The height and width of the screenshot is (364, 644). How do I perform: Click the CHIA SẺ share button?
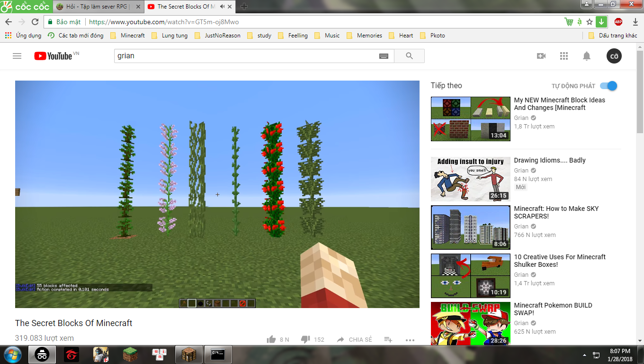(x=354, y=339)
